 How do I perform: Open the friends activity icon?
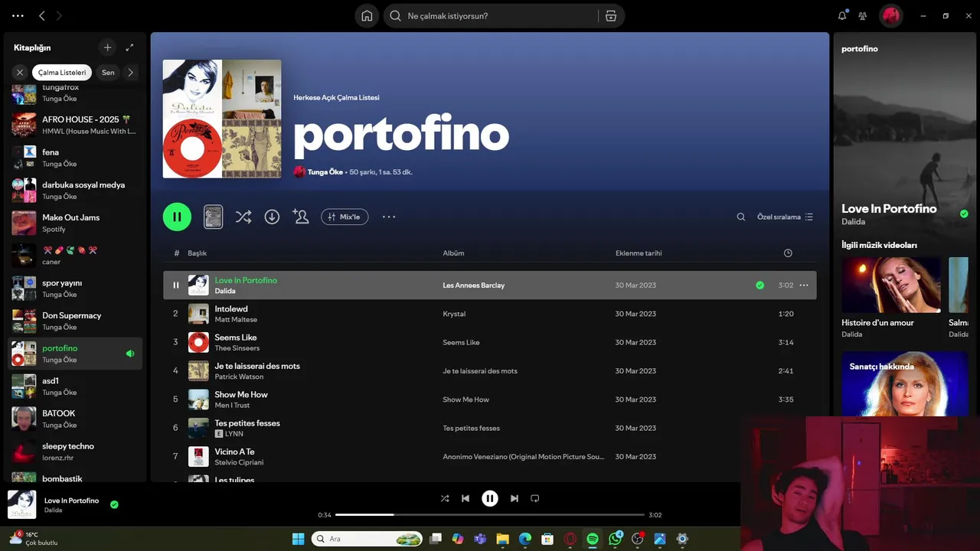tap(863, 15)
